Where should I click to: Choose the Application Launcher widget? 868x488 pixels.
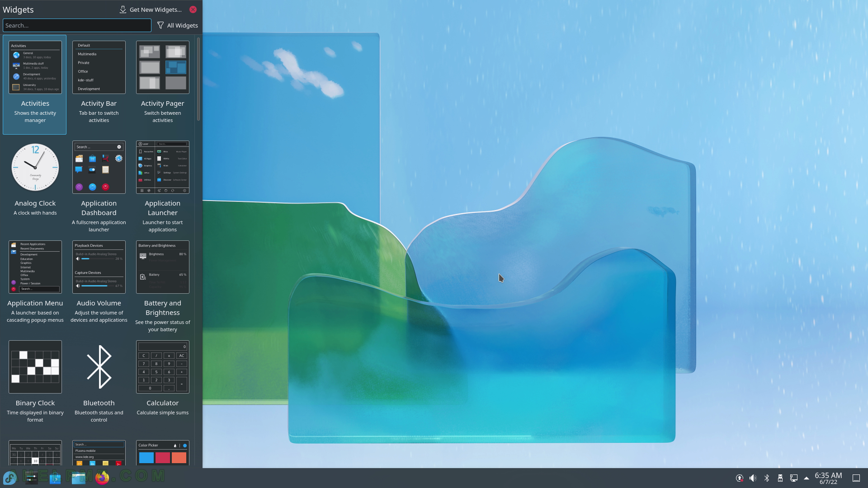click(162, 184)
